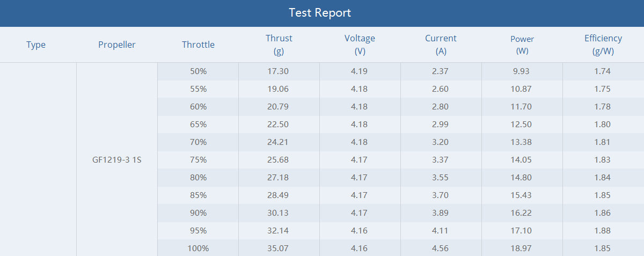Click the Type column header
Viewport: 644px width, 256px height.
pos(36,45)
